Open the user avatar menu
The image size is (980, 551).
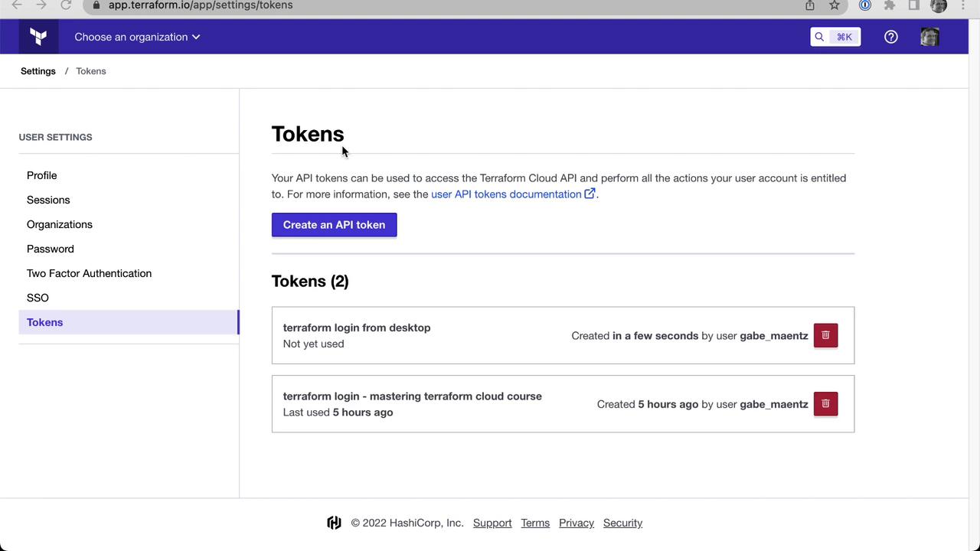click(929, 37)
